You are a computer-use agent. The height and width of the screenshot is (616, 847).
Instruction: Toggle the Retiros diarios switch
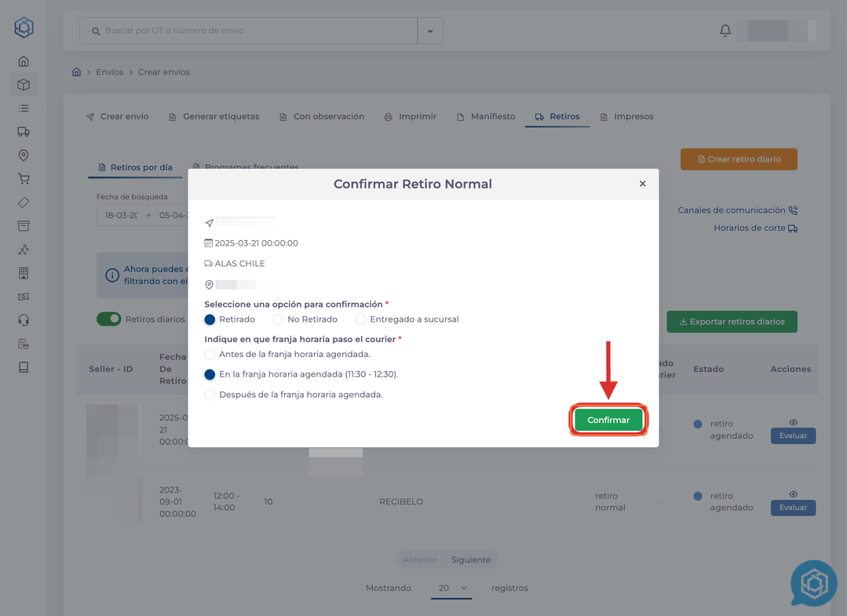coord(109,319)
